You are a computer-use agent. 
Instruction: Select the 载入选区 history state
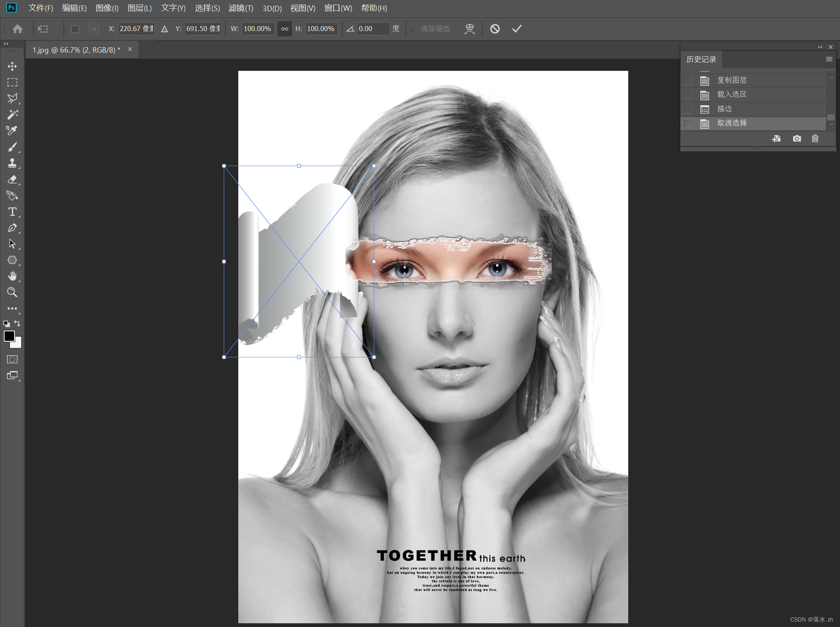click(x=732, y=94)
